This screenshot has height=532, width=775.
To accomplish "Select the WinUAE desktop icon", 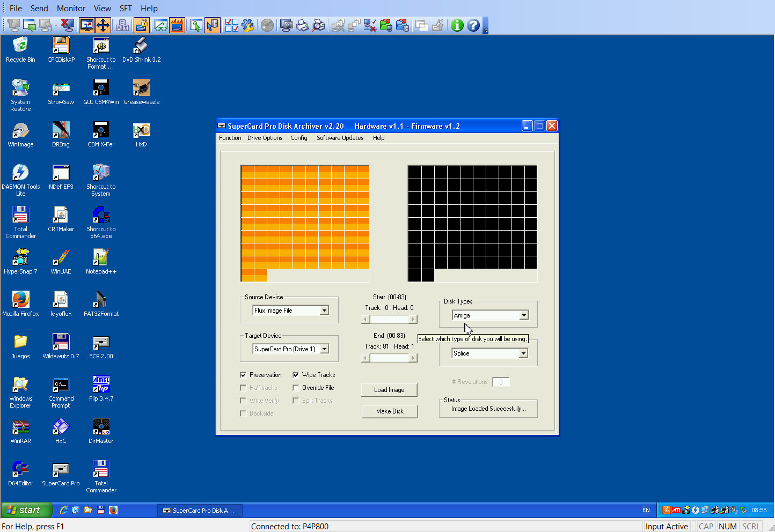I will [x=61, y=261].
